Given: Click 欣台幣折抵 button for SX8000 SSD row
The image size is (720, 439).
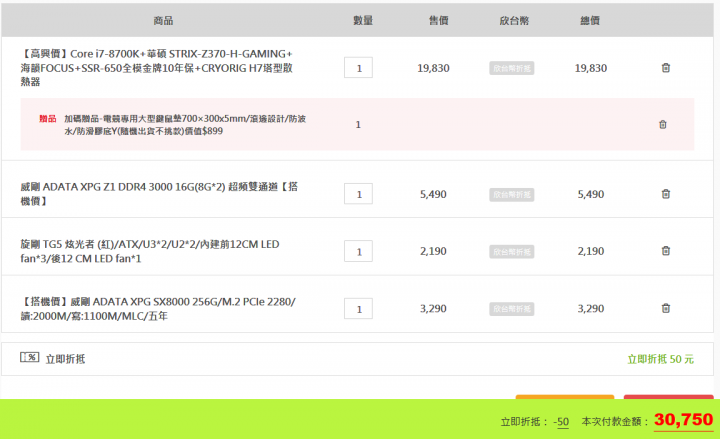Looking at the screenshot, I should coord(512,309).
